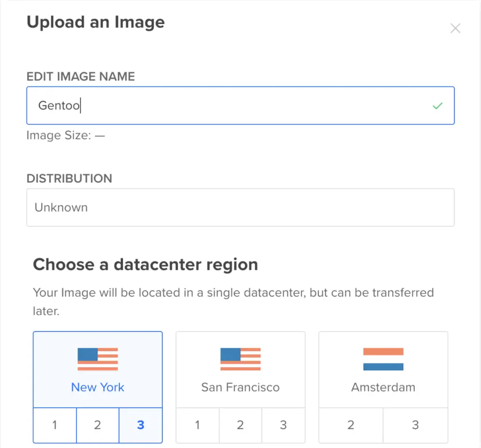Click the New York US flag icon
481x448 pixels.
pos(98,358)
